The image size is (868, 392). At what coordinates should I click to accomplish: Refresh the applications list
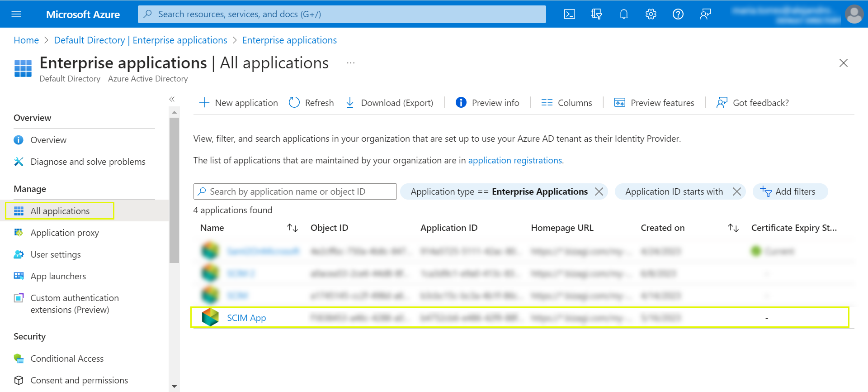(x=311, y=103)
